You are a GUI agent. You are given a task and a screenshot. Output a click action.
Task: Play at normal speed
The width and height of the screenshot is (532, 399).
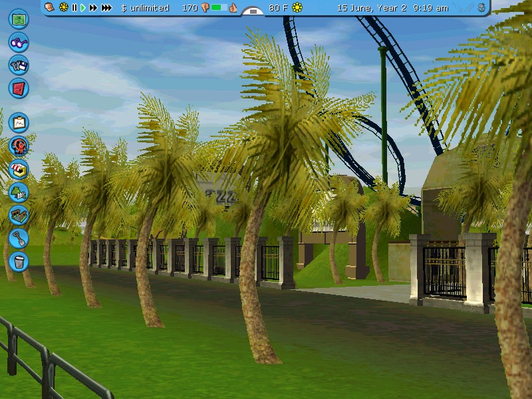point(83,7)
